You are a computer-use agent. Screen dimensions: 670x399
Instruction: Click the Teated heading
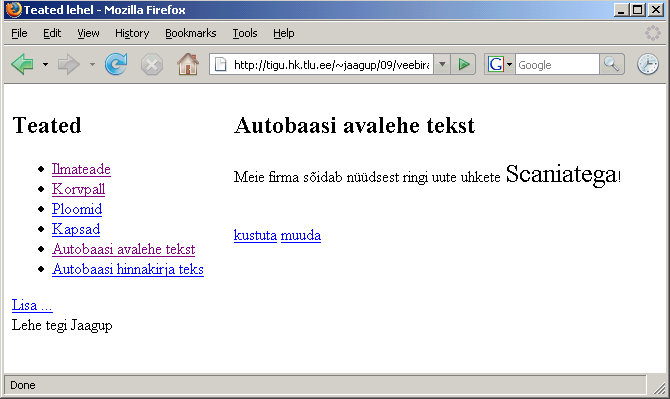(47, 125)
